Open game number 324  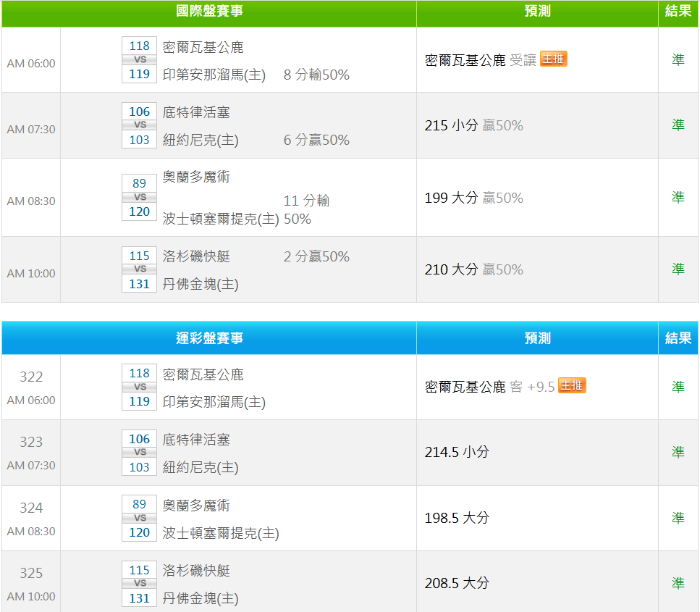pos(31,508)
